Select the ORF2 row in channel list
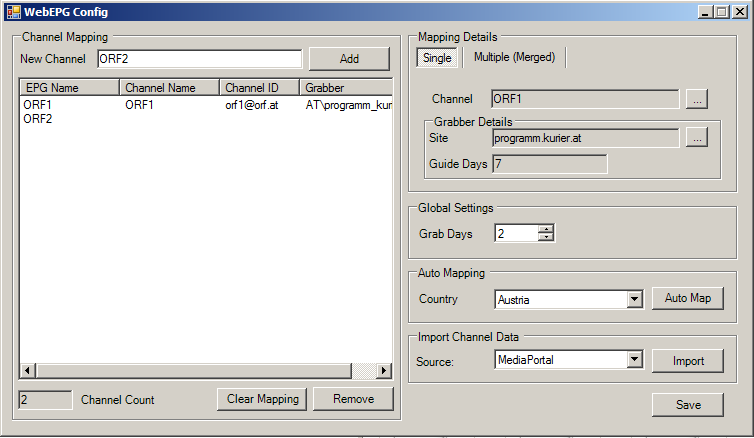754x438 pixels. (x=38, y=119)
